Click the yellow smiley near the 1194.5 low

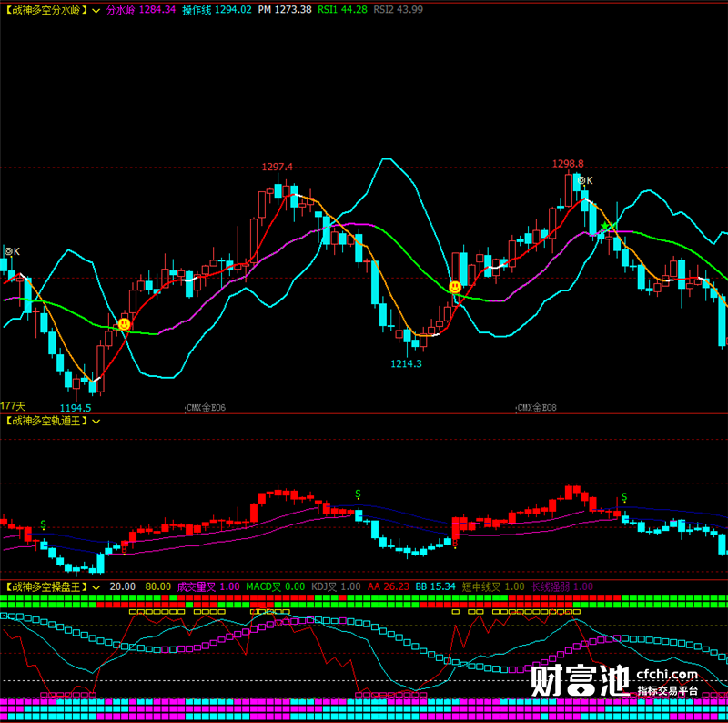pos(124,323)
